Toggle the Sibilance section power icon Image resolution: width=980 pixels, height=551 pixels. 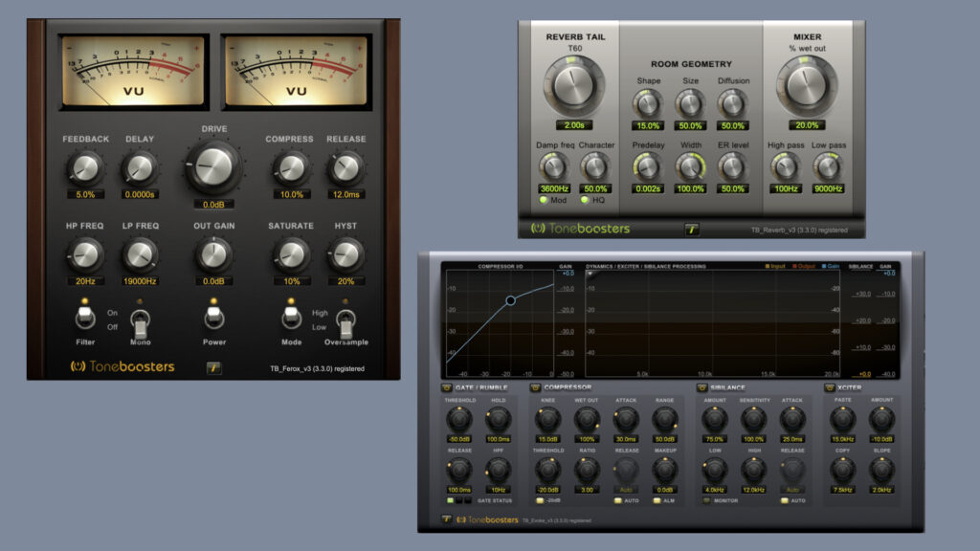(702, 387)
